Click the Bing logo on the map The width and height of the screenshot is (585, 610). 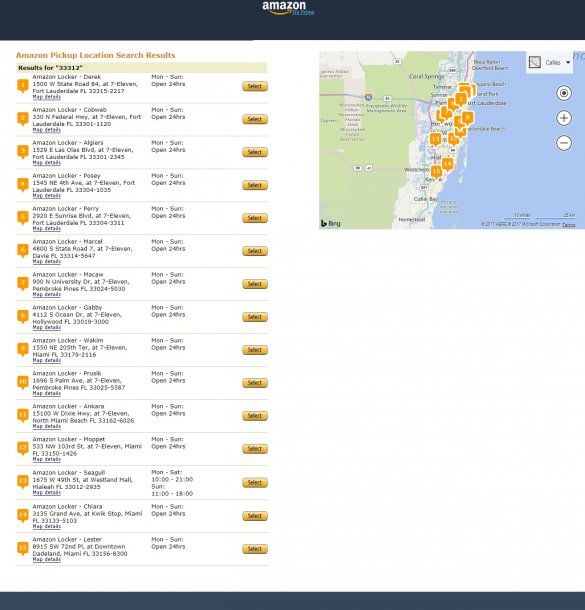[331, 223]
